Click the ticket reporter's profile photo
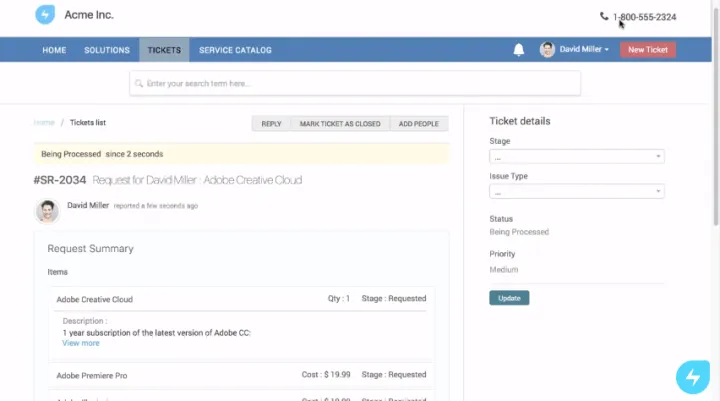 pyautogui.click(x=47, y=210)
